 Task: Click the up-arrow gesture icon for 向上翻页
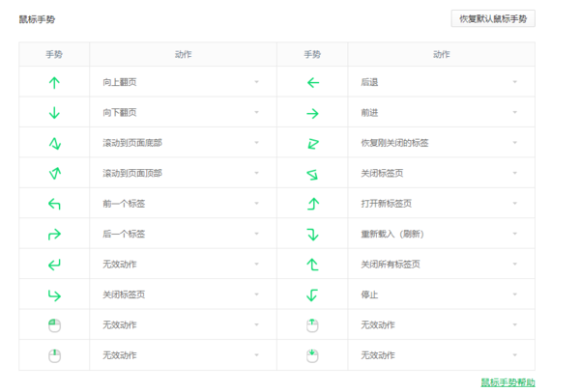click(54, 83)
